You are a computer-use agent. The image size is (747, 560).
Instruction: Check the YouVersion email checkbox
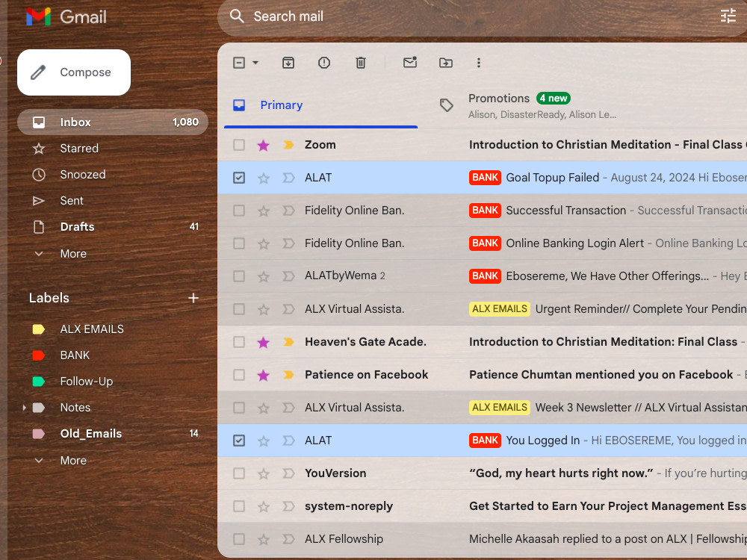(x=239, y=473)
